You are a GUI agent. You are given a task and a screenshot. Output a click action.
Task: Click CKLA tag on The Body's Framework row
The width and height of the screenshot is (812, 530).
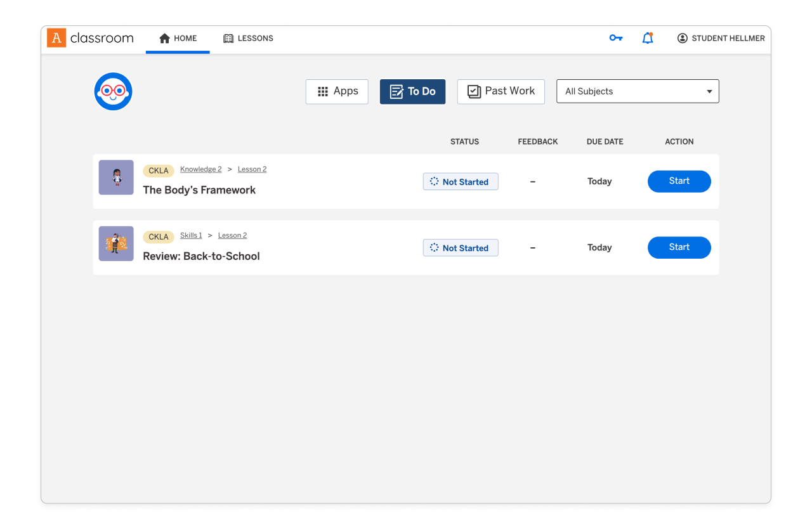click(x=159, y=171)
